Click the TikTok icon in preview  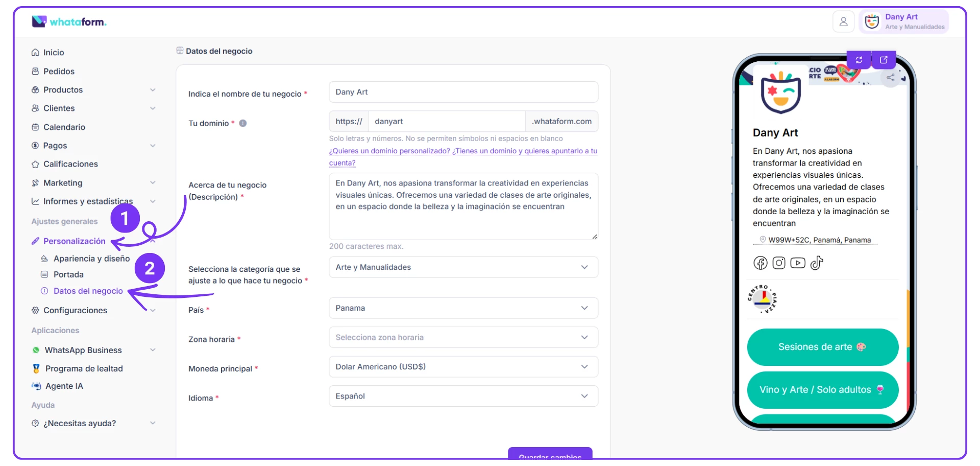pos(817,263)
